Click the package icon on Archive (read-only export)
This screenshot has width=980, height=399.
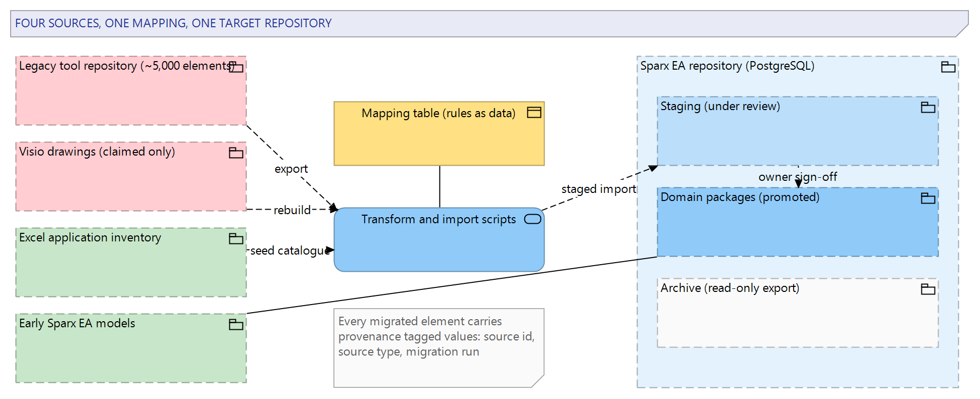pos(928,289)
